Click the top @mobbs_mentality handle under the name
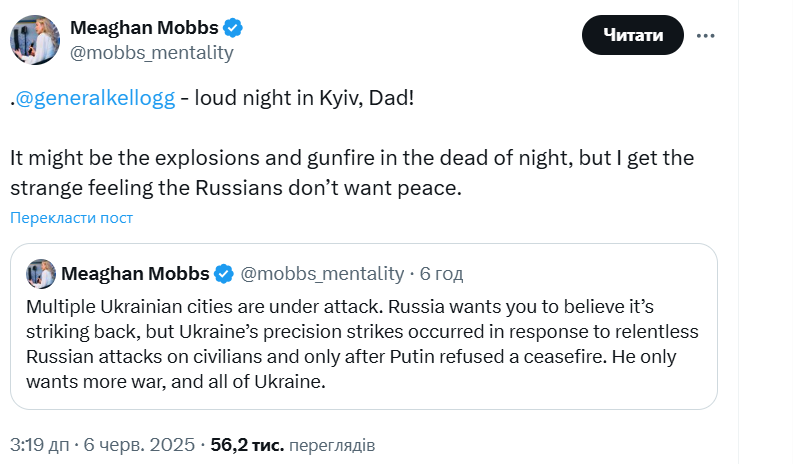The width and height of the screenshot is (793, 464). pyautogui.click(x=151, y=52)
